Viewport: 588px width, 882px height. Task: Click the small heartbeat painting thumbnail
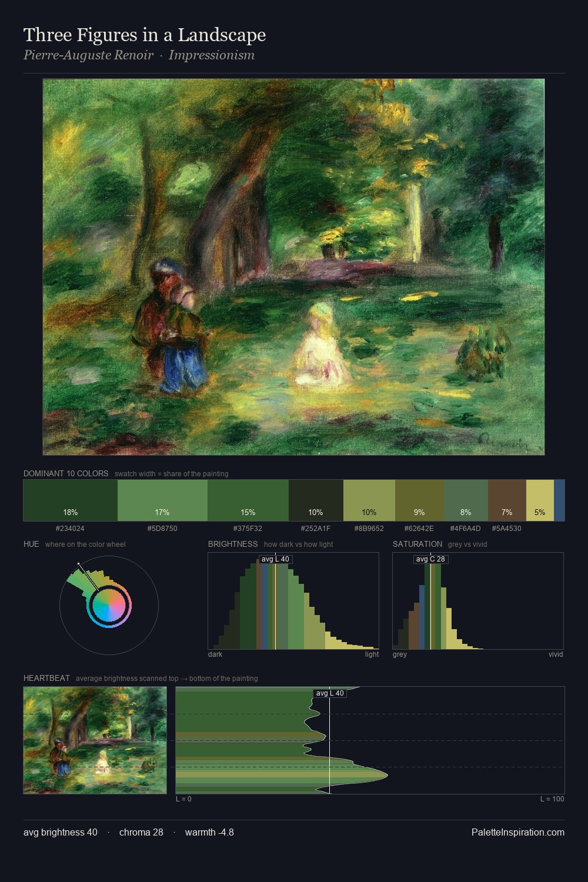[x=95, y=740]
